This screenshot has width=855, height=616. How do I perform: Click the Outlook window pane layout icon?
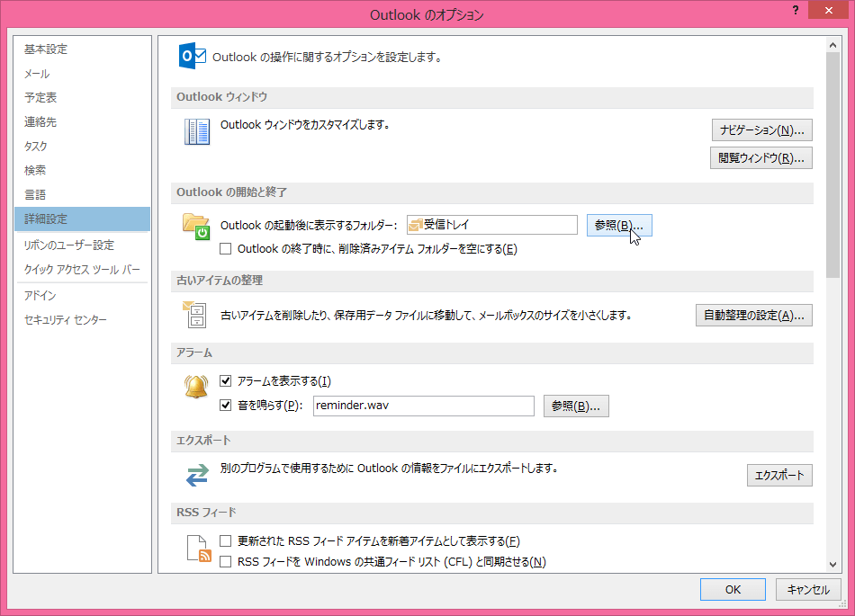(x=197, y=132)
